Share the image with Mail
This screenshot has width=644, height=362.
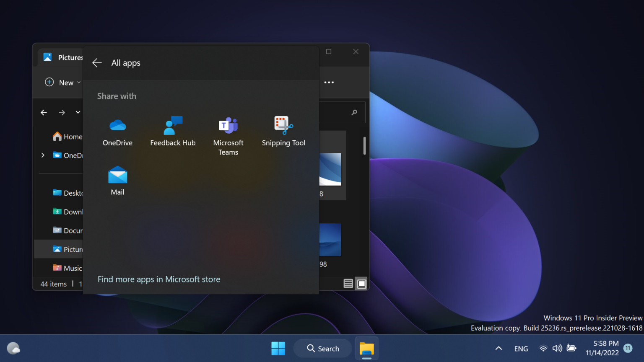[117, 180]
